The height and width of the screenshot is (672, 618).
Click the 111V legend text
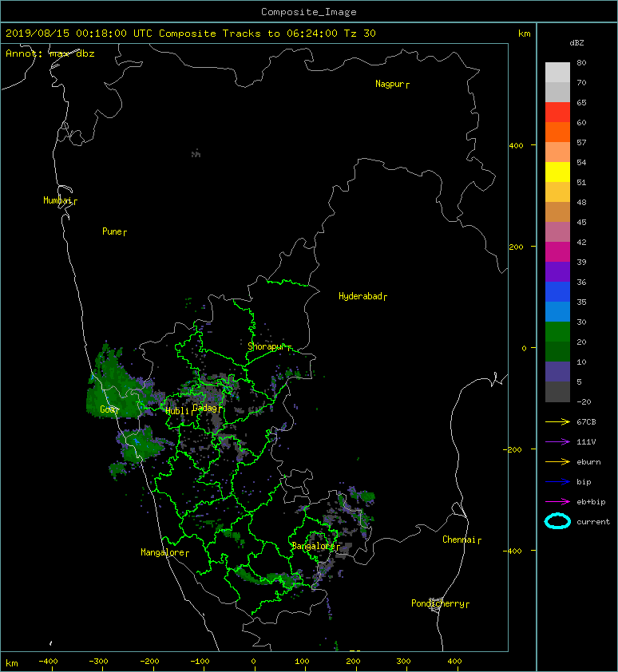tap(586, 442)
